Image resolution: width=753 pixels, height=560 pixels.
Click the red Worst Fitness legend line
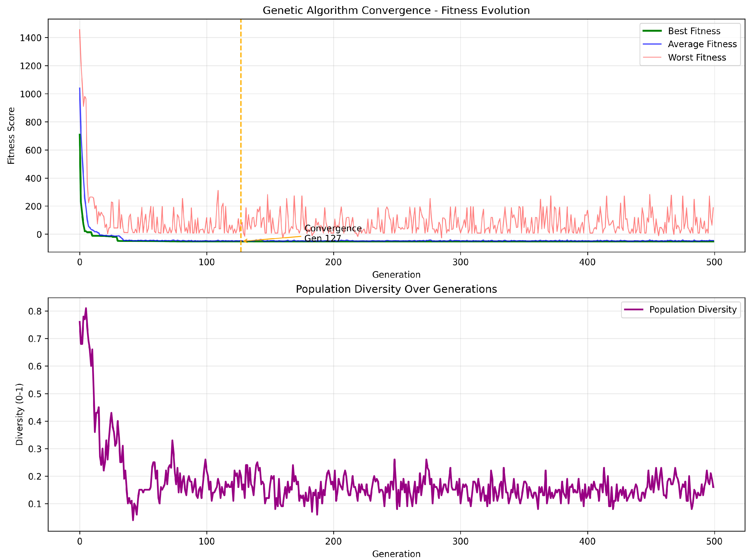(x=652, y=57)
